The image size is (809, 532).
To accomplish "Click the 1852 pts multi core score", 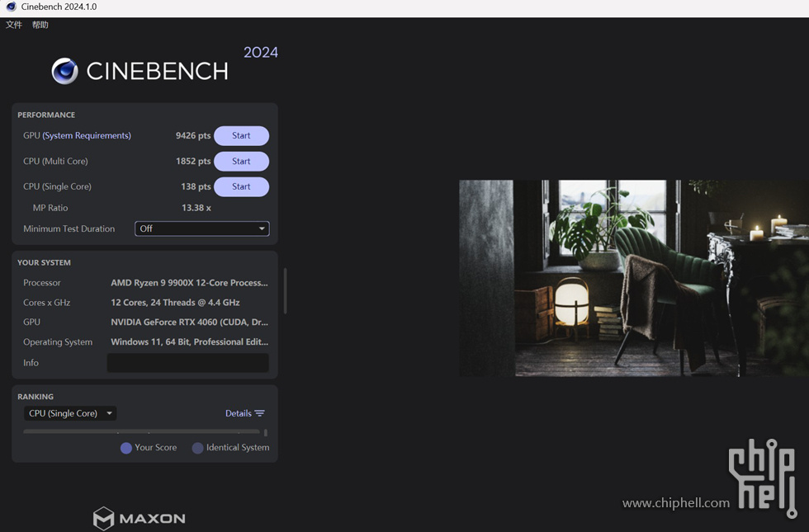I will 193,162.
